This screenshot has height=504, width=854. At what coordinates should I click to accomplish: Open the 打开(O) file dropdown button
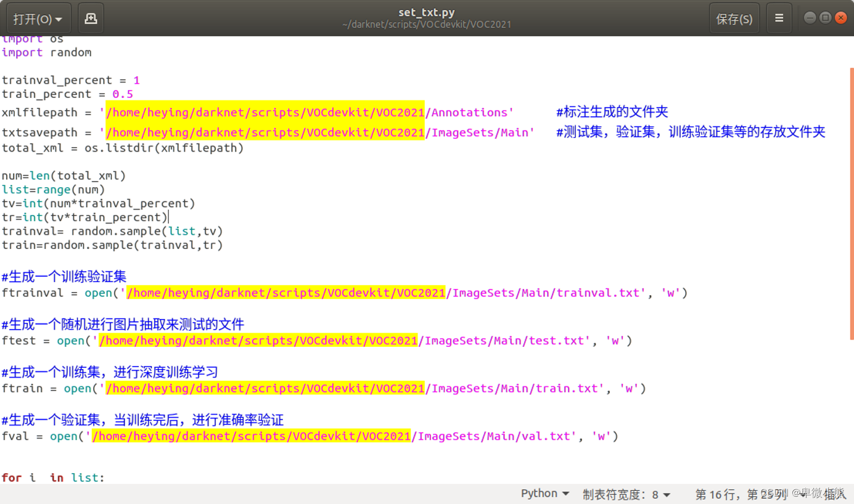click(x=38, y=18)
